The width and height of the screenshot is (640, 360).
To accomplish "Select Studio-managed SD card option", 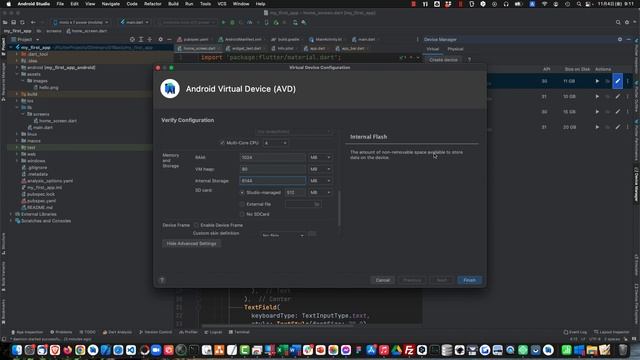I will [x=242, y=192].
